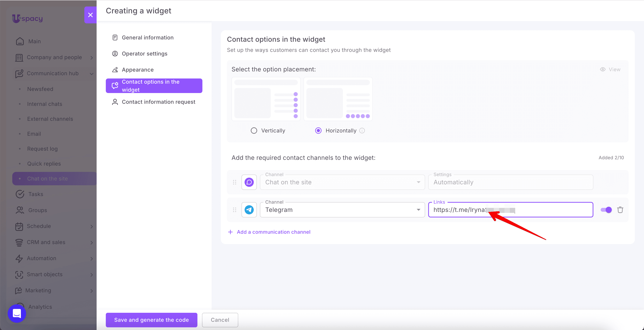
Task: Grab the Telegram row drag handle
Action: tap(234, 210)
